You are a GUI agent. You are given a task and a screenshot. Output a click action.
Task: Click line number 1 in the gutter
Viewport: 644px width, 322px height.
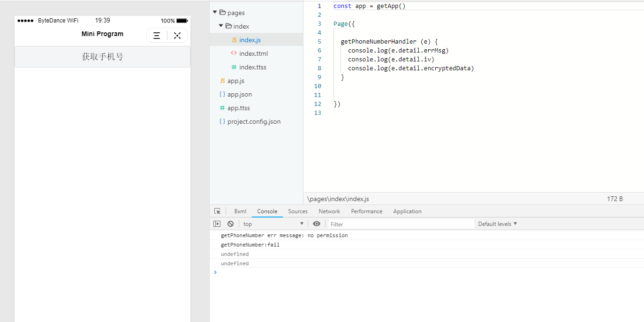point(319,6)
